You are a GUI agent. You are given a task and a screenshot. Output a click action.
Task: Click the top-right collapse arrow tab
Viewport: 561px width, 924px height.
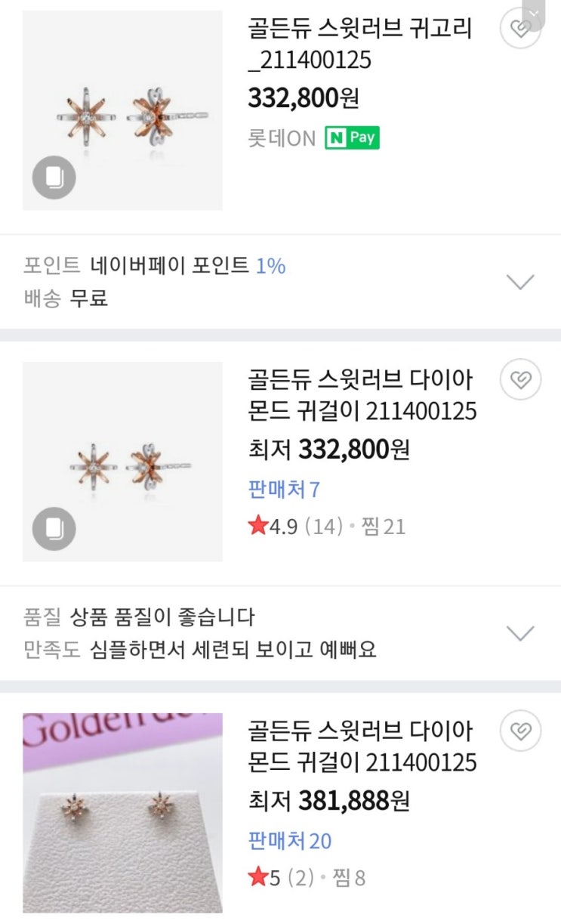tap(533, 13)
